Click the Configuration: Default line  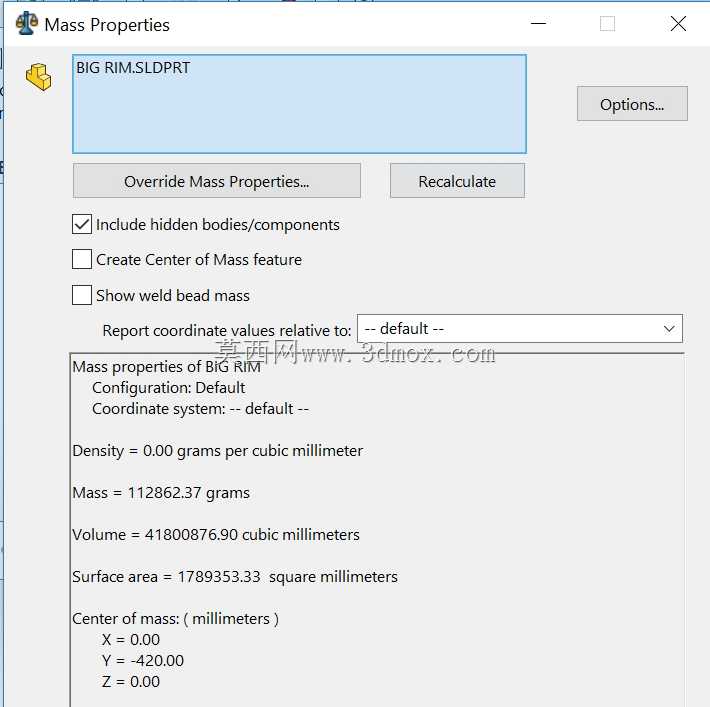tap(168, 388)
